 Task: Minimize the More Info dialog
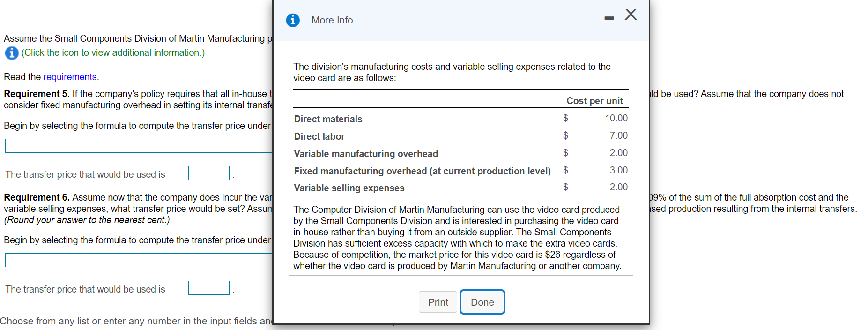[x=609, y=18]
